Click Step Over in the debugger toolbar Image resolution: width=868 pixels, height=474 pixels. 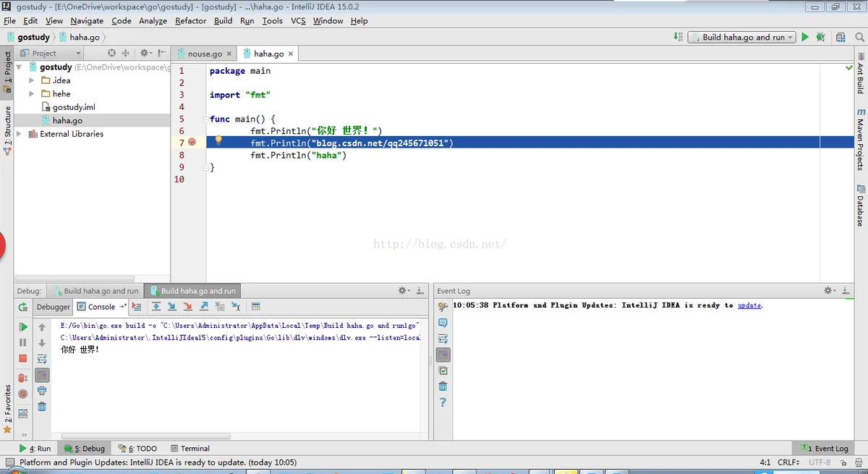tap(156, 307)
